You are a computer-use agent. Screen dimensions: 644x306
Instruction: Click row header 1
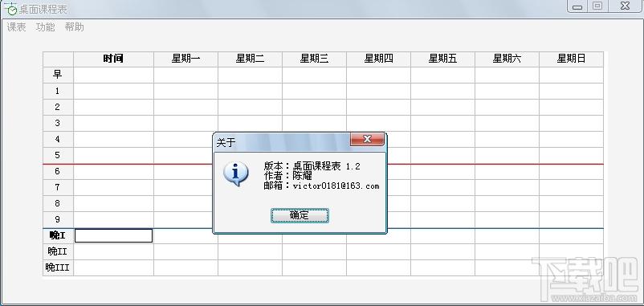coord(58,92)
